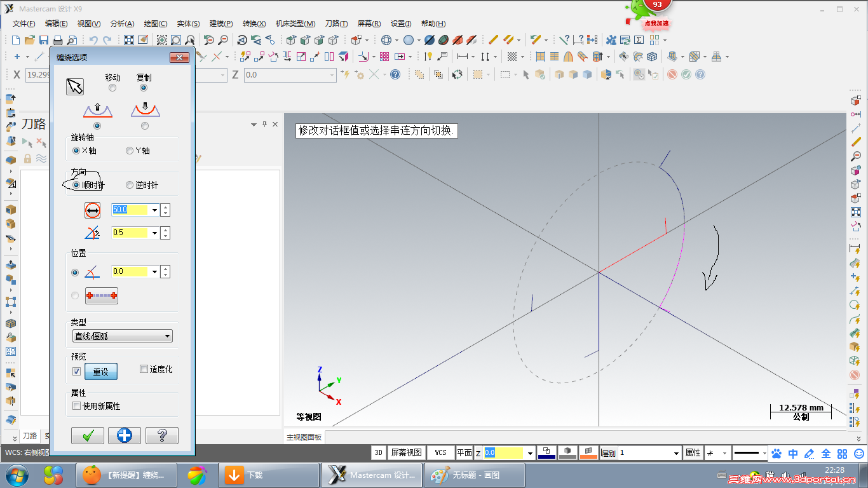
Task: Save the file with the floppy disk icon
Action: click(x=44, y=40)
